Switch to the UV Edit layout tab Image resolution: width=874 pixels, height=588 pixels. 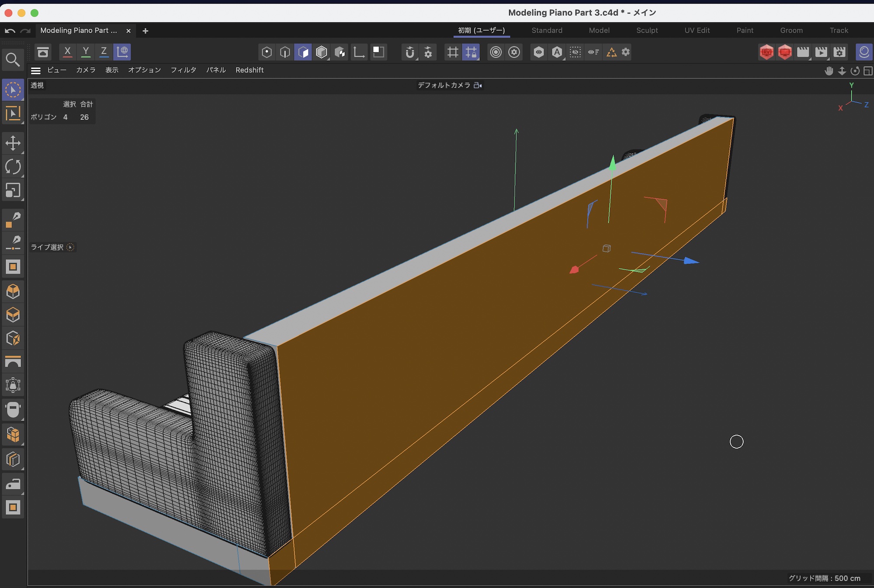(697, 30)
